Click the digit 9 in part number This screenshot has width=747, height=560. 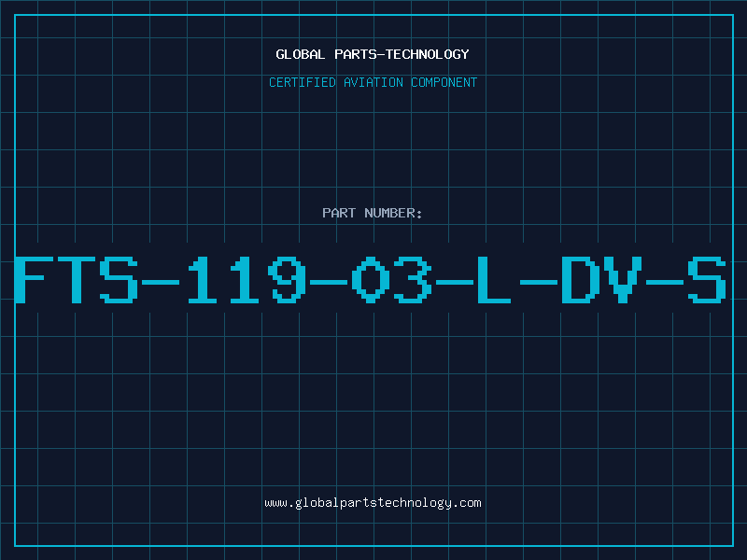[288, 280]
